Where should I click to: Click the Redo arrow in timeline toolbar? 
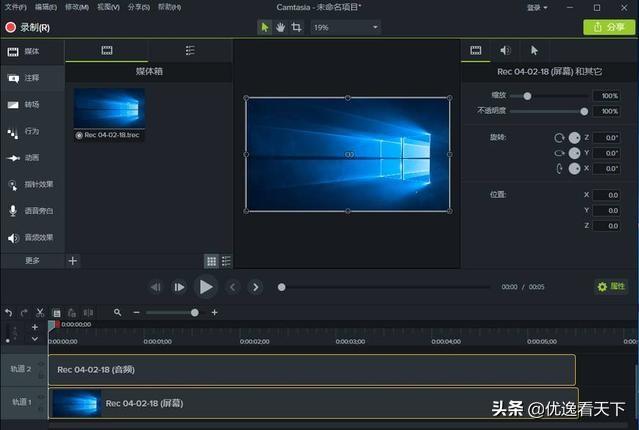click(24, 313)
